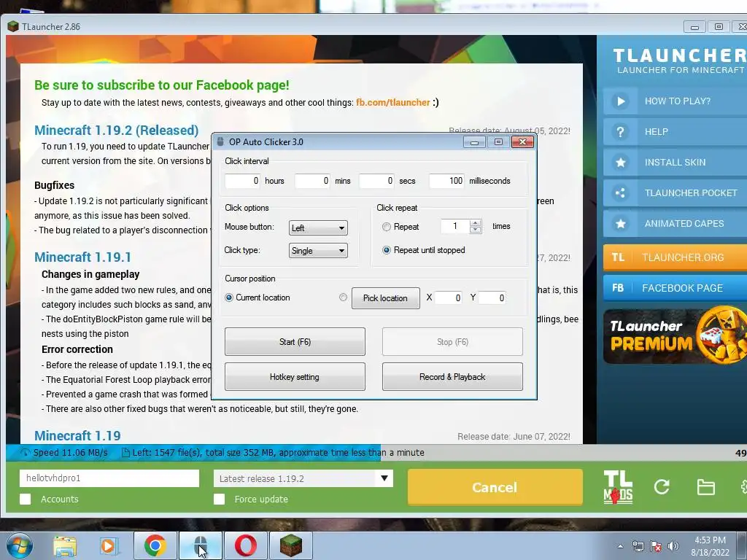
Task: Cancel the TLauncher download
Action: tap(495, 487)
